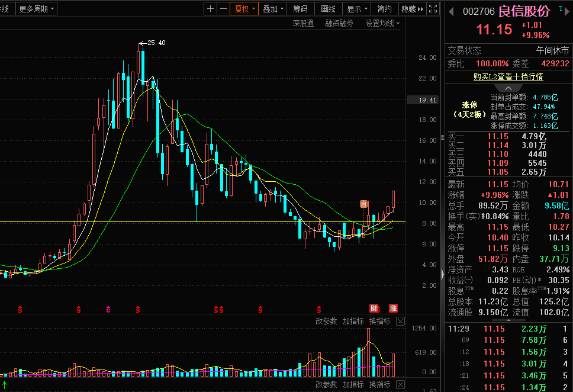This screenshot has height=392, width=573.
Task: Open 显示 display dropdown
Action: pos(357,9)
